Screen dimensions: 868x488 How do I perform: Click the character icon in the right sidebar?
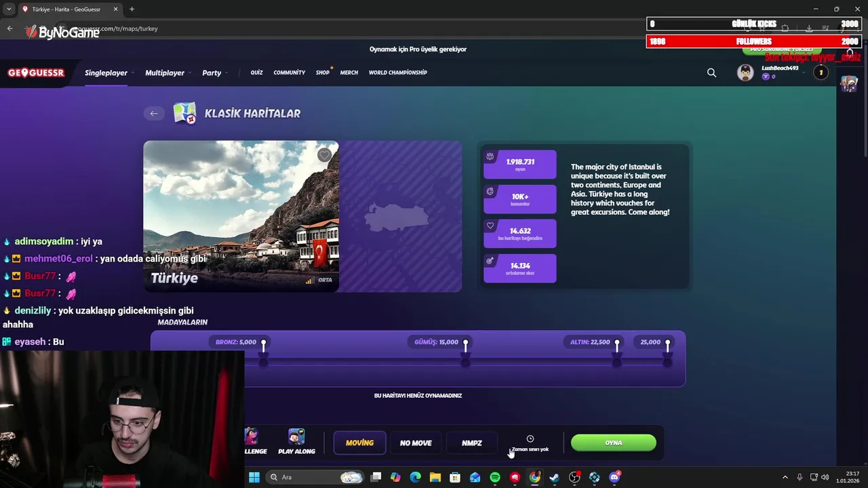(849, 83)
